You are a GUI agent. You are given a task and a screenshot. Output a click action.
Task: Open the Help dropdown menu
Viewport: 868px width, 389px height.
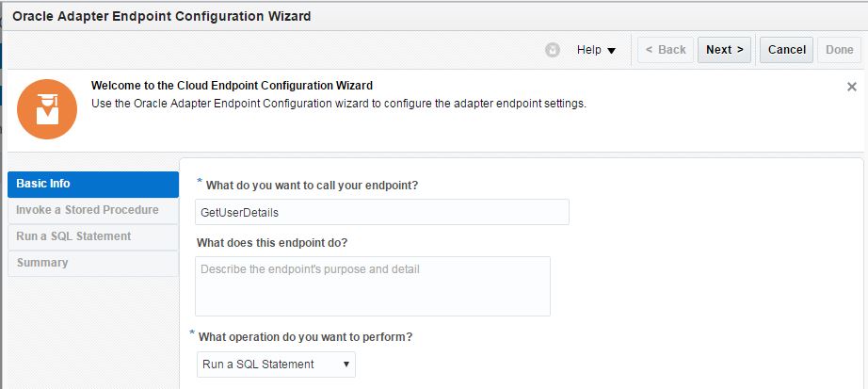[x=596, y=50]
